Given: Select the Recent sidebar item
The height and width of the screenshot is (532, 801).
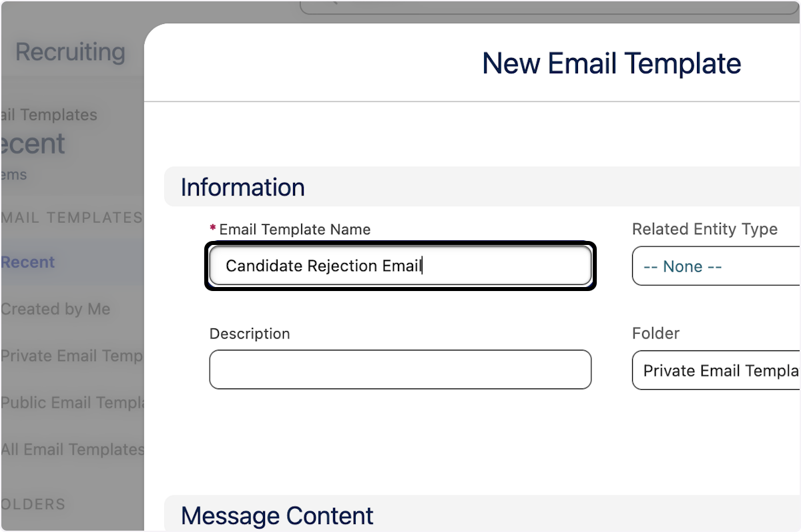Looking at the screenshot, I should [28, 262].
